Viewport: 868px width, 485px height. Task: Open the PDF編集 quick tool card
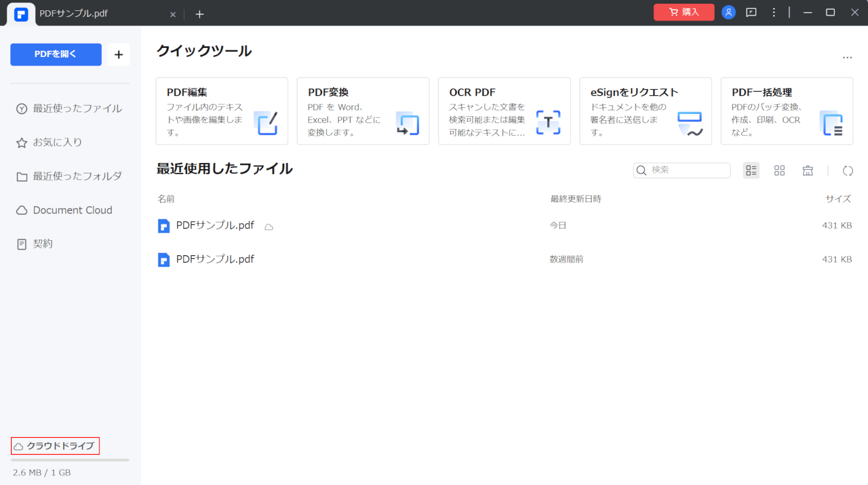[222, 111]
